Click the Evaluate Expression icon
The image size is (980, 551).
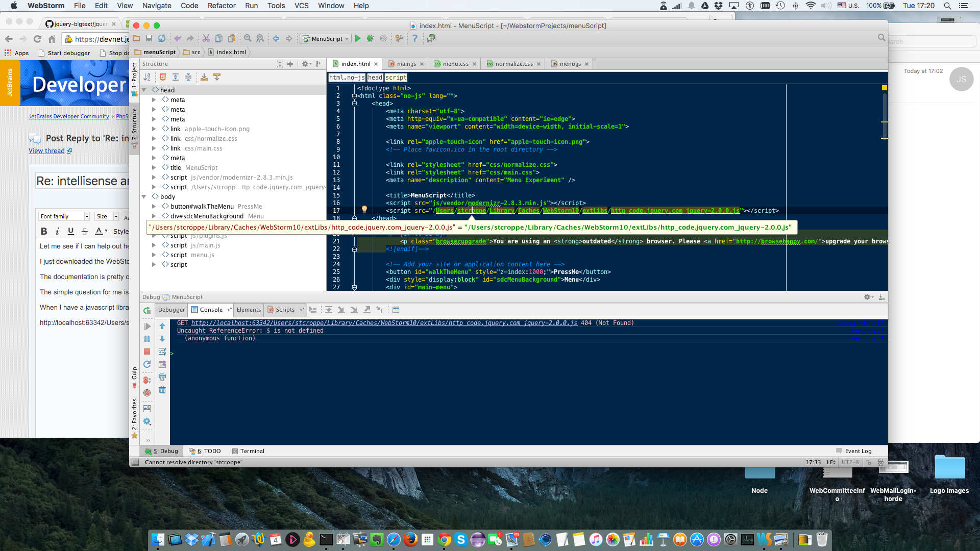click(x=396, y=310)
